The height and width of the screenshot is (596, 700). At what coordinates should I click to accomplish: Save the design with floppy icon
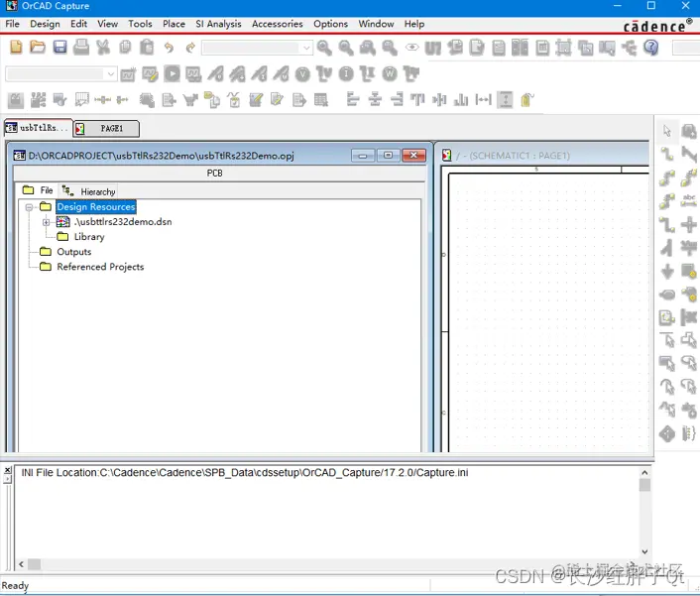pyautogui.click(x=59, y=47)
